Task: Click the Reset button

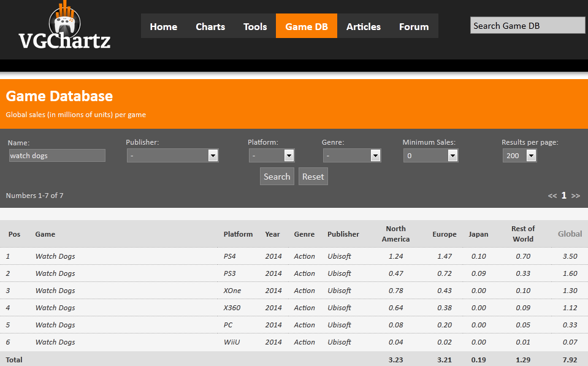Action: point(313,177)
